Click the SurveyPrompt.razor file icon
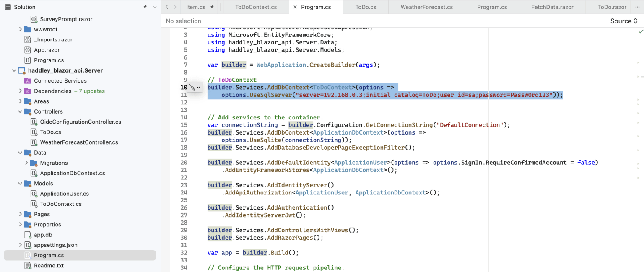 pyautogui.click(x=34, y=19)
